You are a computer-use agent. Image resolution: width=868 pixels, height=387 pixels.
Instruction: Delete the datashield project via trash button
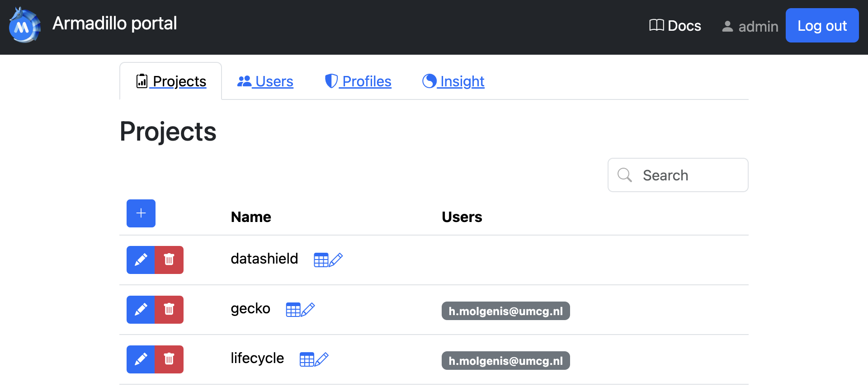tap(169, 260)
